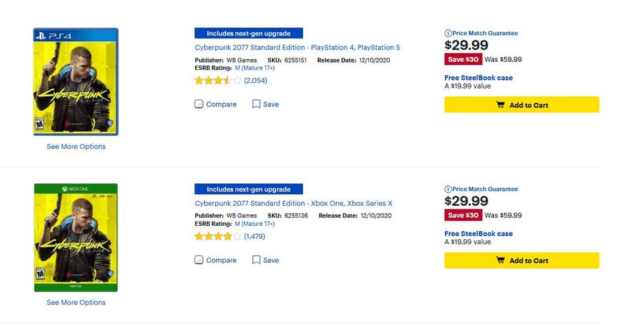
Task: Add Xbox Cyberpunk 2077 to cart
Action: coord(522,261)
